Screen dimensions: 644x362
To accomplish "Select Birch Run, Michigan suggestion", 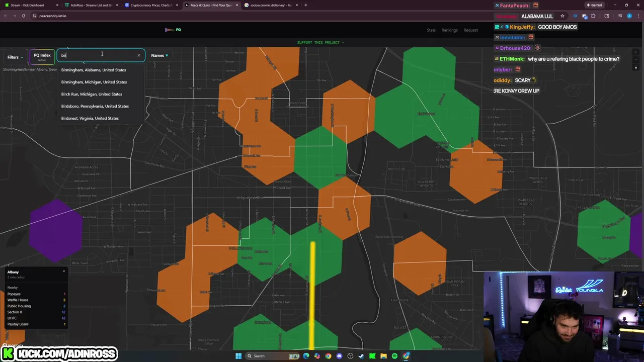I will [101, 94].
